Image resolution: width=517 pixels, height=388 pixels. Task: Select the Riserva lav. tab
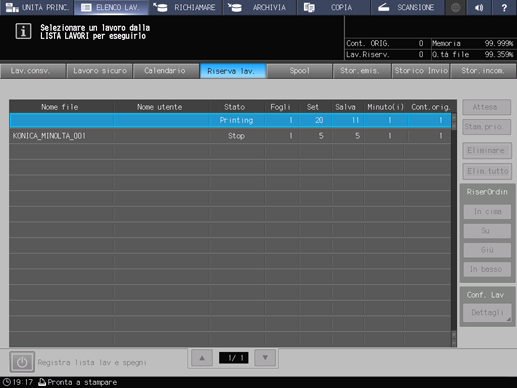(233, 71)
